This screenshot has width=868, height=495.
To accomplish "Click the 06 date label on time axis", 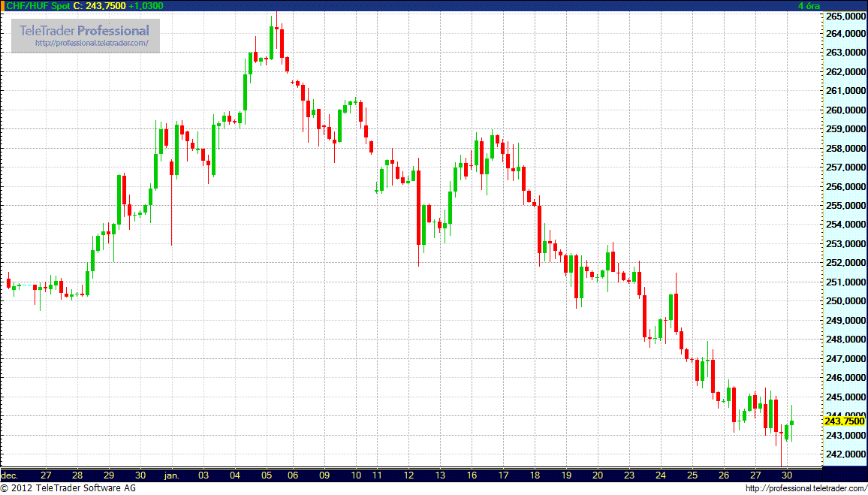I will pyautogui.click(x=294, y=475).
